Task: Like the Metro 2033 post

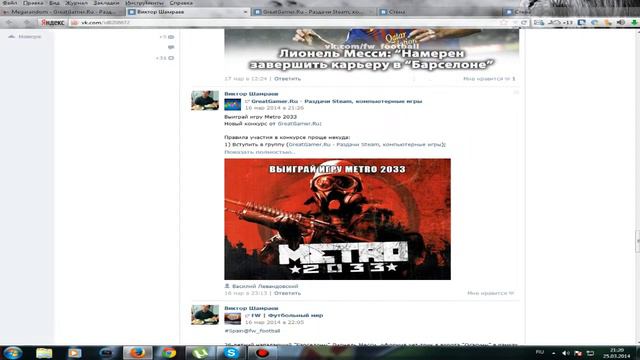Action: (x=491, y=293)
